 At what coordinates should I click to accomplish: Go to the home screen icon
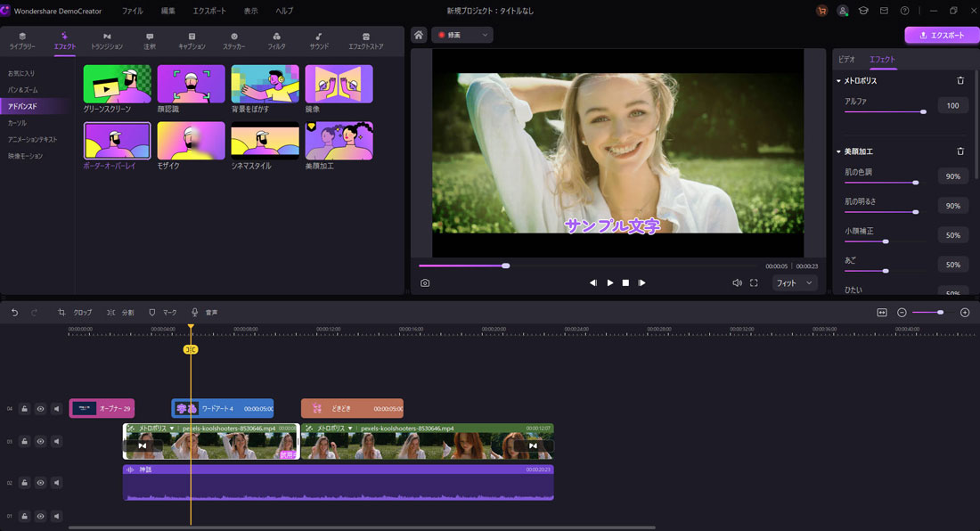point(419,35)
